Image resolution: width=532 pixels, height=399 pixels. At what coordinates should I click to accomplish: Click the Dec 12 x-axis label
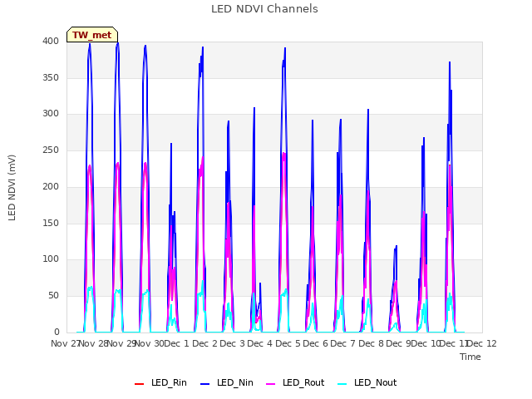coord(482,343)
